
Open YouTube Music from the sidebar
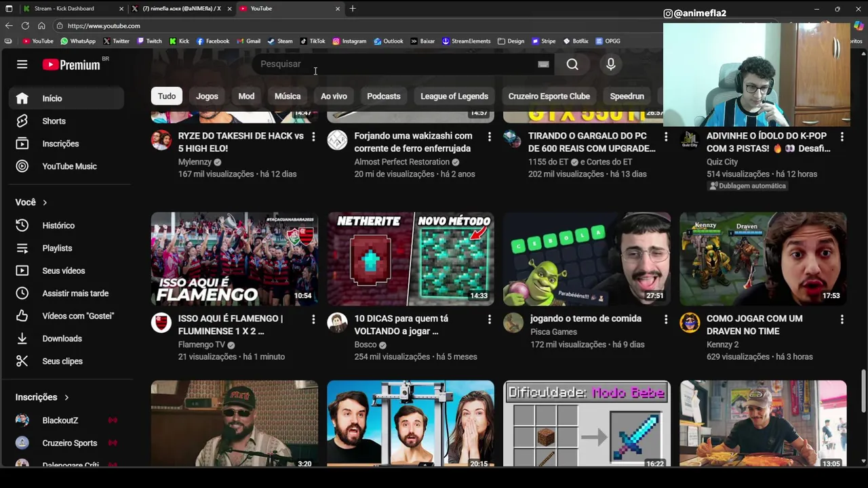click(x=66, y=166)
